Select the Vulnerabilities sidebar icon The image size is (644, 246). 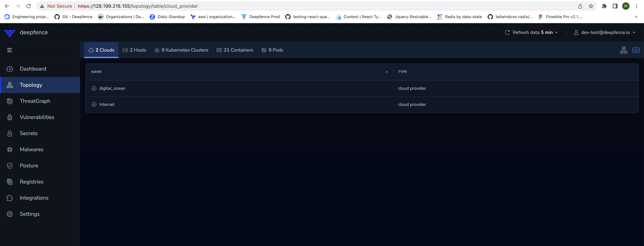(37, 117)
